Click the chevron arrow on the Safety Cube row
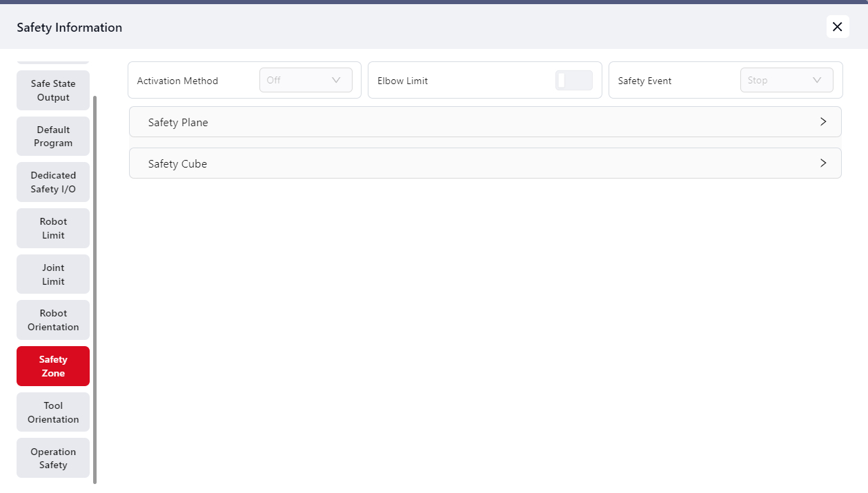The image size is (868, 493). click(822, 163)
